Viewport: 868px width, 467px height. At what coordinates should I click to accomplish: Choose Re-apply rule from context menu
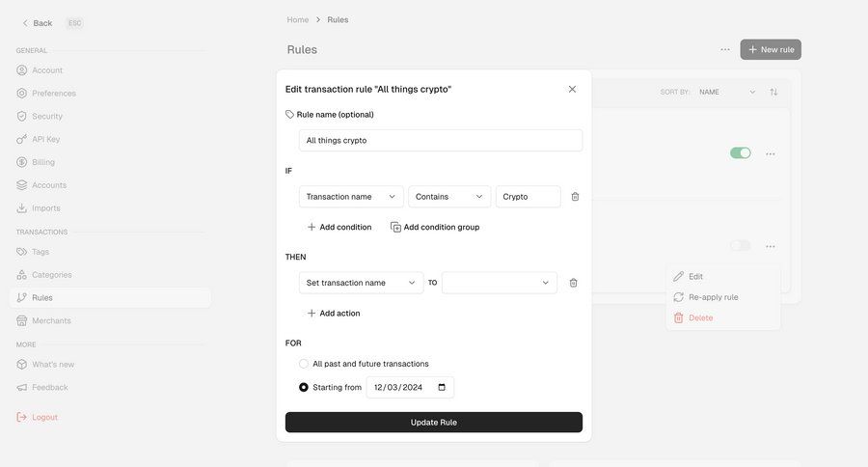pos(723,297)
